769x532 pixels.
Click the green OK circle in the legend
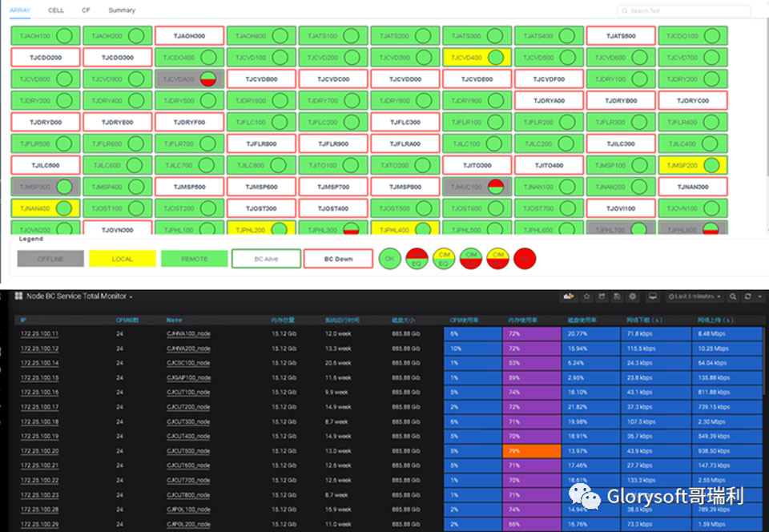pos(389,259)
